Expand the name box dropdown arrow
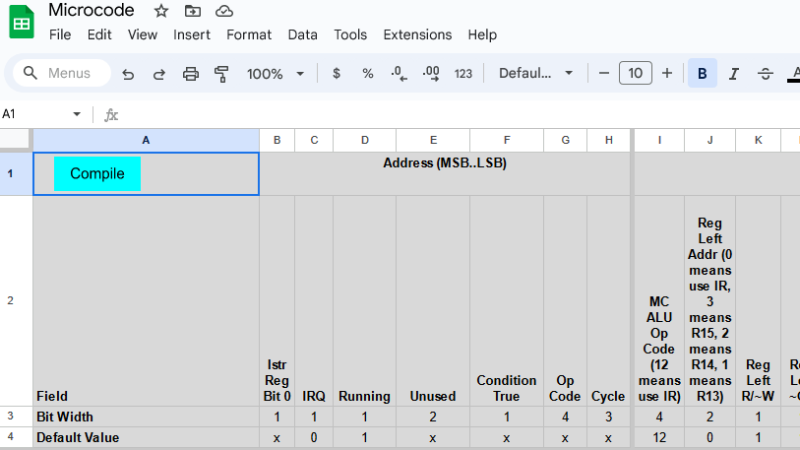This screenshot has height=450, width=800. [x=77, y=114]
